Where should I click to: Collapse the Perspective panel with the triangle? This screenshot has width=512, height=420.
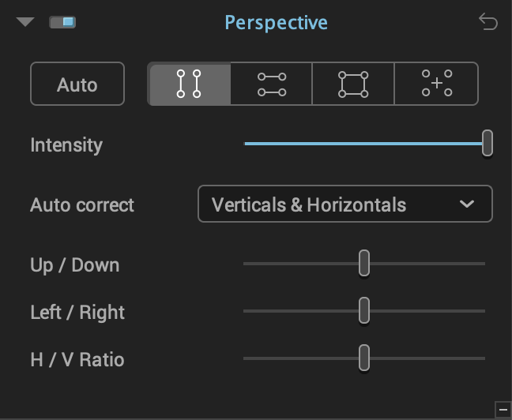point(25,22)
